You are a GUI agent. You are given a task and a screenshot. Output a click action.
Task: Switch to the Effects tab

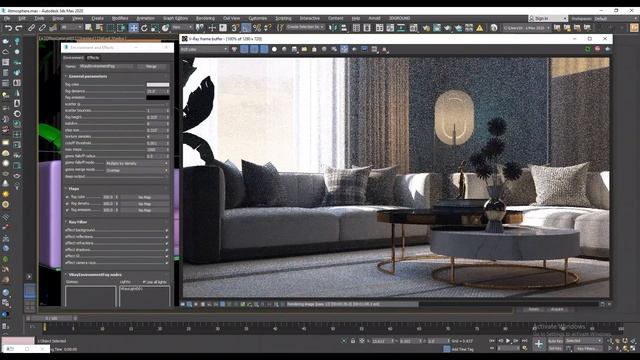(x=93, y=58)
